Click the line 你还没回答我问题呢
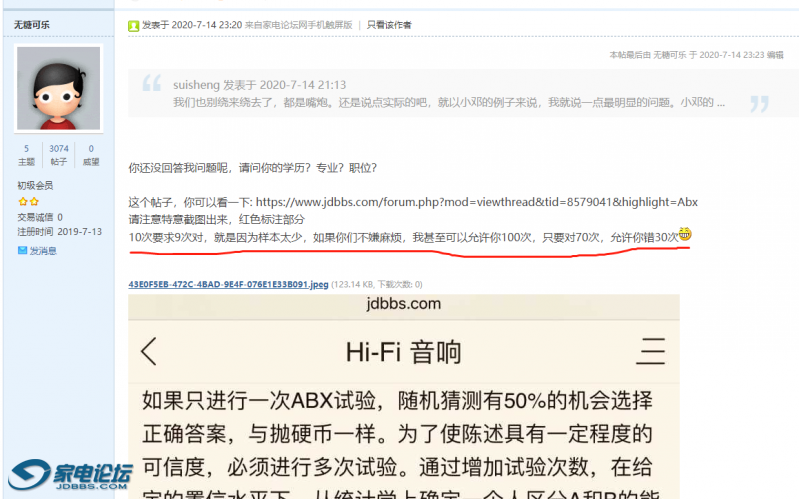799x499 pixels. pyautogui.click(x=252, y=168)
